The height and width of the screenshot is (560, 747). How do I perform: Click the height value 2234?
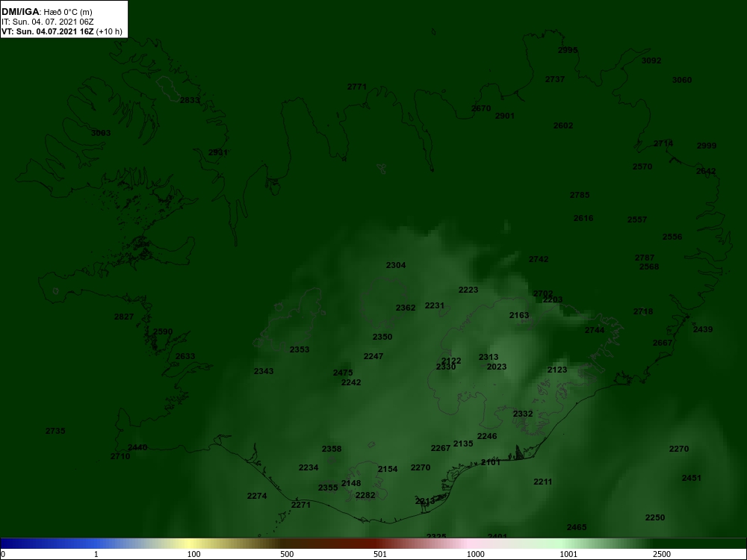click(x=309, y=467)
